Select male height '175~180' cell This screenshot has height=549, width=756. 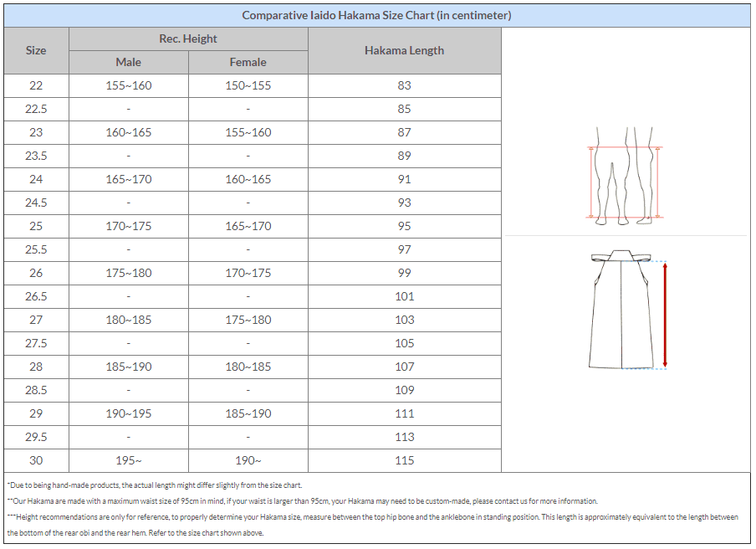pyautogui.click(x=129, y=273)
